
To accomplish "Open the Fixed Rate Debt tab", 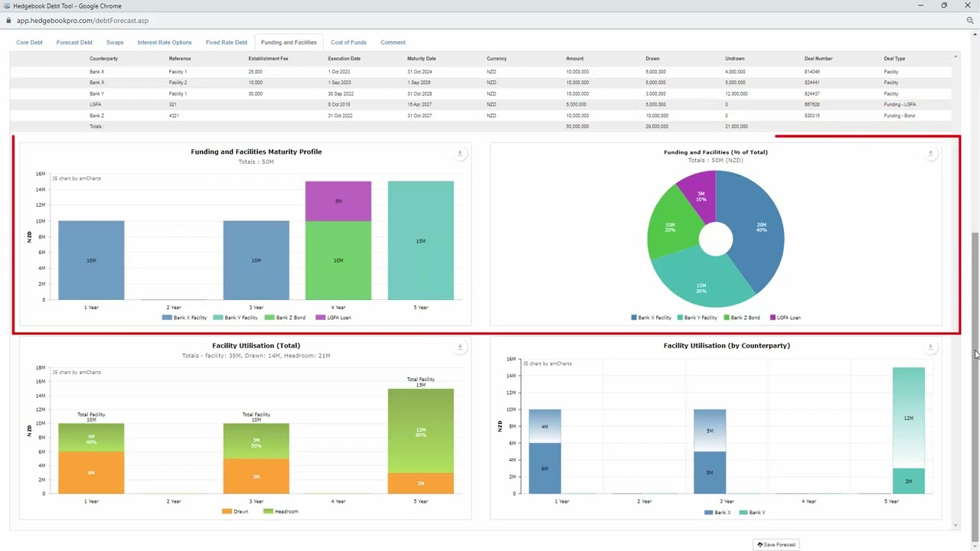I will pyautogui.click(x=227, y=42).
